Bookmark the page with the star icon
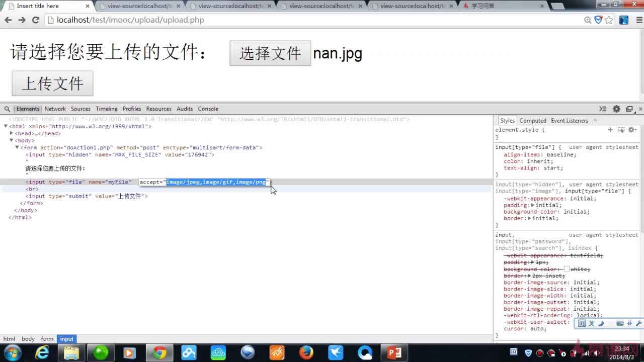Screen dimensions: 644x362 point(609,20)
